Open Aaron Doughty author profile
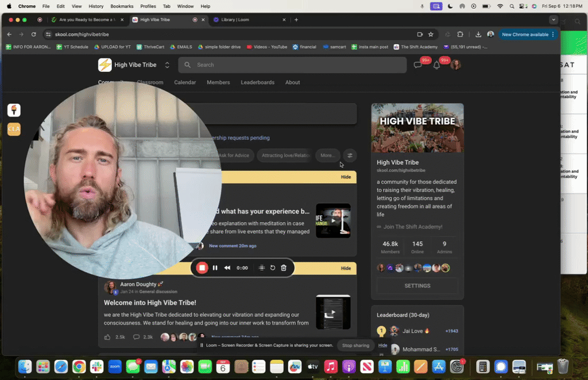 138,284
